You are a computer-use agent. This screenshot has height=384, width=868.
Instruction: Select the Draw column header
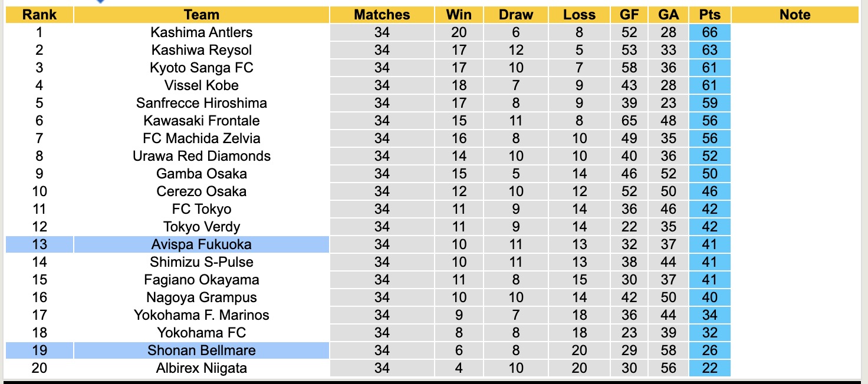[x=515, y=15]
